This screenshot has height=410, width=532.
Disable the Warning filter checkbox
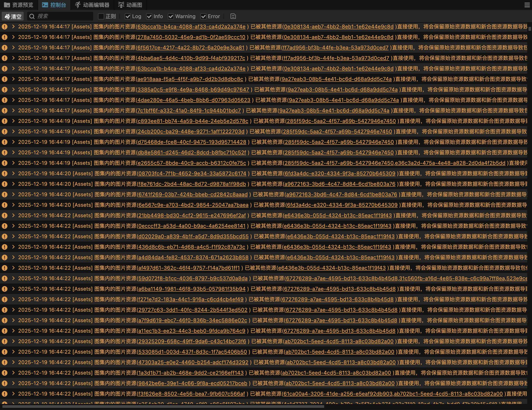click(171, 16)
